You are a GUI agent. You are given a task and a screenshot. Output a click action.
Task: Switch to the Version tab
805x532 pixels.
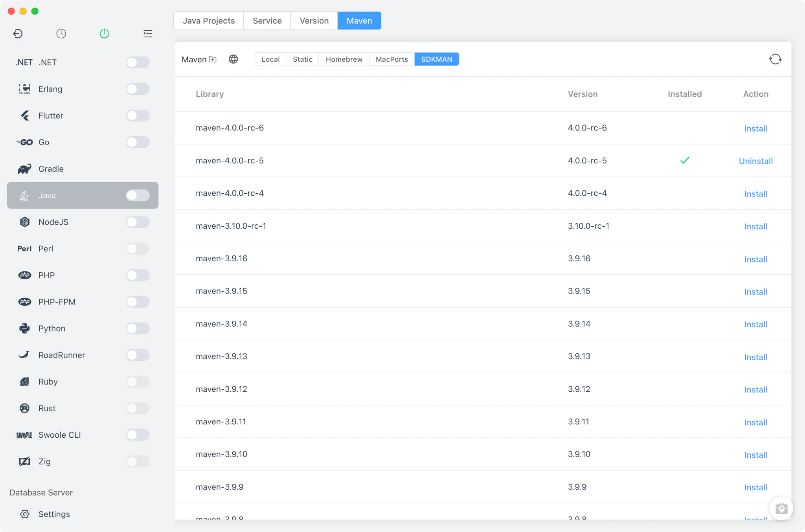tap(314, 21)
